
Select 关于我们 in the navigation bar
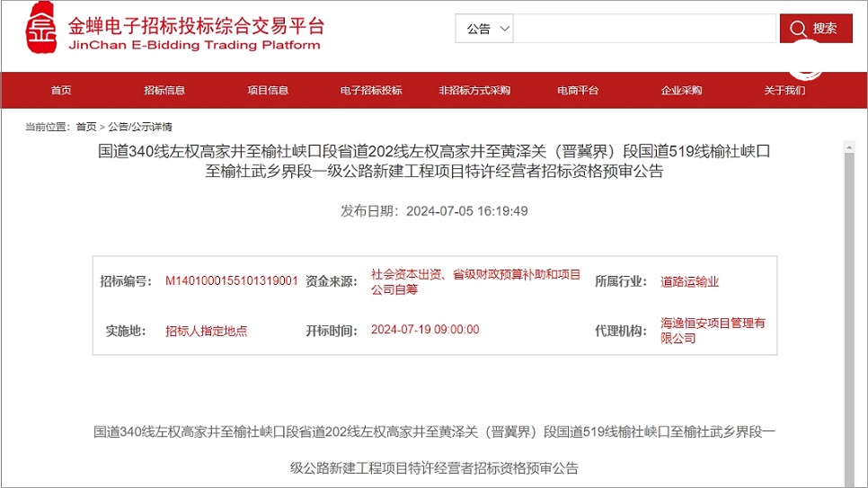point(784,90)
